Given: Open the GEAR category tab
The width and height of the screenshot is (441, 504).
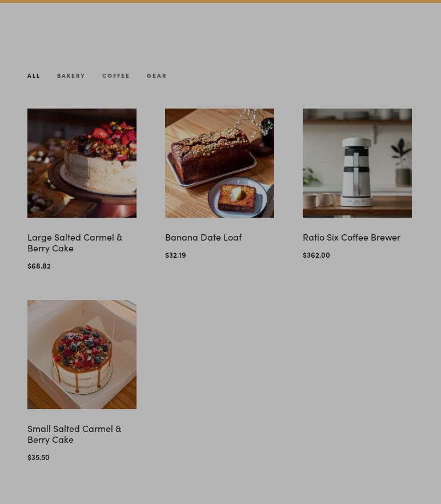Looking at the screenshot, I should pyautogui.click(x=157, y=75).
